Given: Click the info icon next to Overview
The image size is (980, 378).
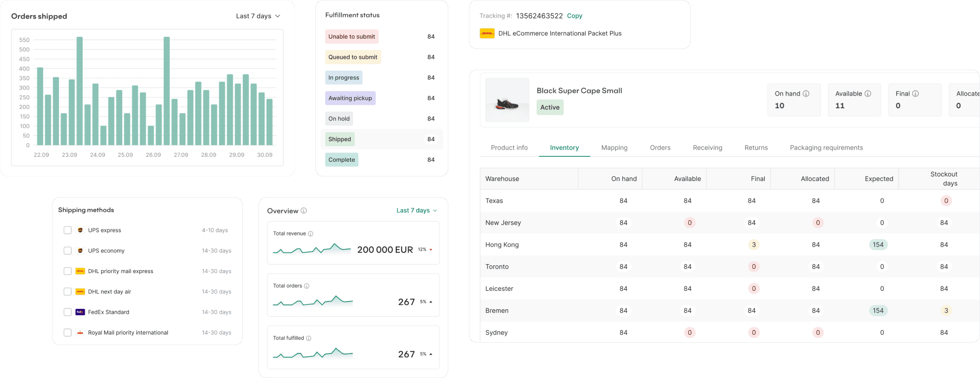Looking at the screenshot, I should pos(304,211).
